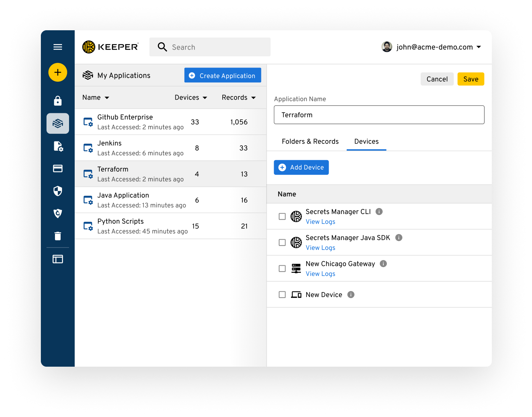Click the New Device devices icon

(x=296, y=295)
